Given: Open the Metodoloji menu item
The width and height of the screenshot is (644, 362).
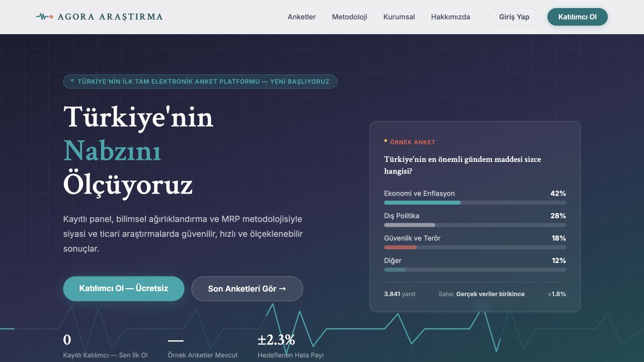Looking at the screenshot, I should 350,17.
